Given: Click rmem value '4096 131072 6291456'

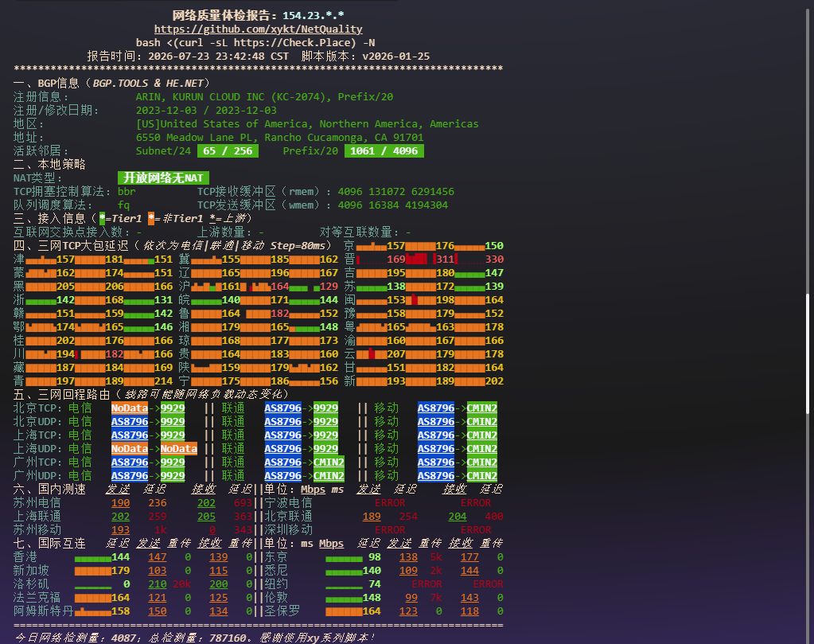Looking at the screenshot, I should [396, 191].
